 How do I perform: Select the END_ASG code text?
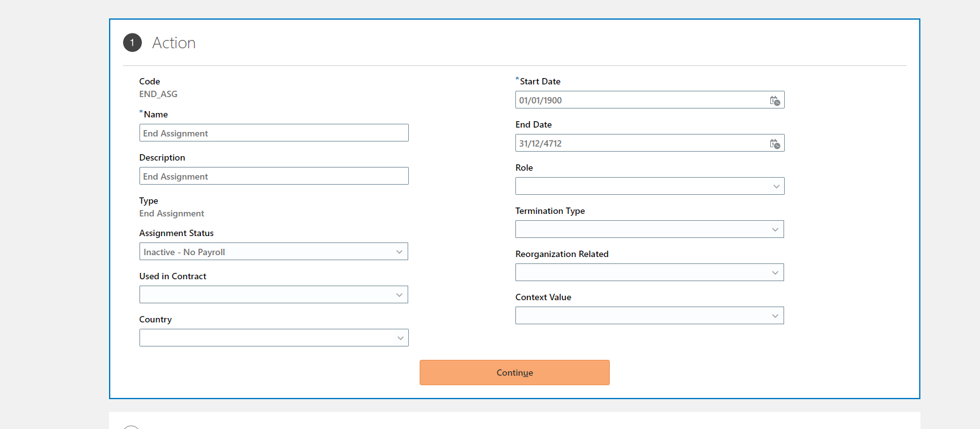[158, 94]
